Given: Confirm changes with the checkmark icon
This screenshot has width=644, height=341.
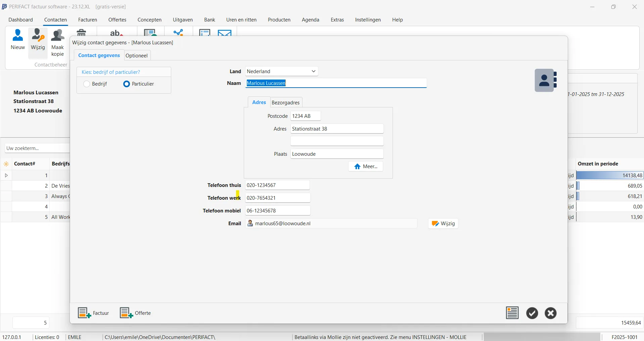Looking at the screenshot, I should point(532,313).
